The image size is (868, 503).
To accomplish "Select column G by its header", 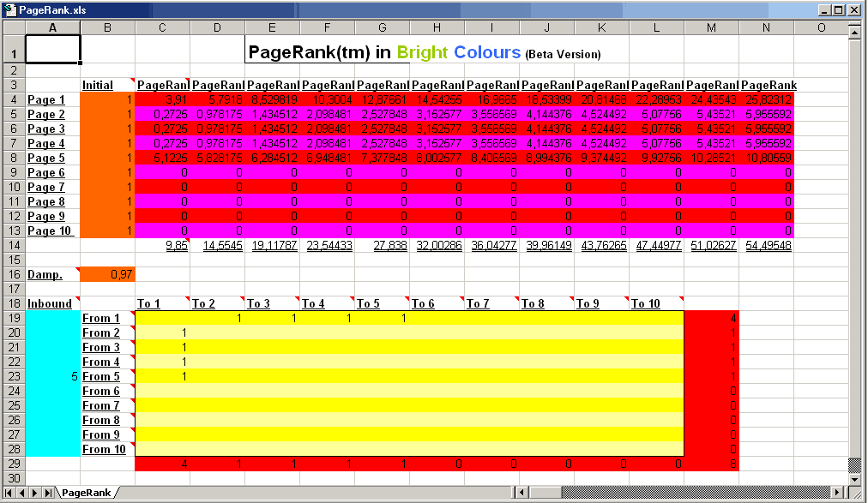I will (382, 27).
